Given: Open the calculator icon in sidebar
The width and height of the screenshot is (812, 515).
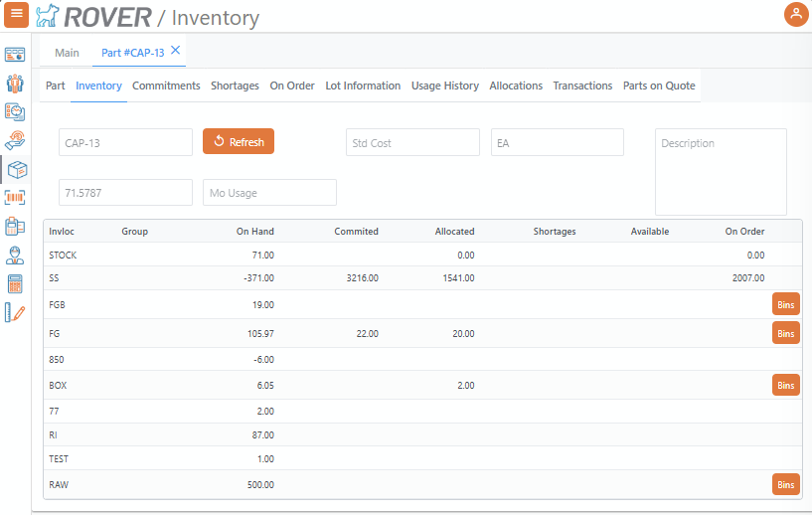Looking at the screenshot, I should (15, 284).
